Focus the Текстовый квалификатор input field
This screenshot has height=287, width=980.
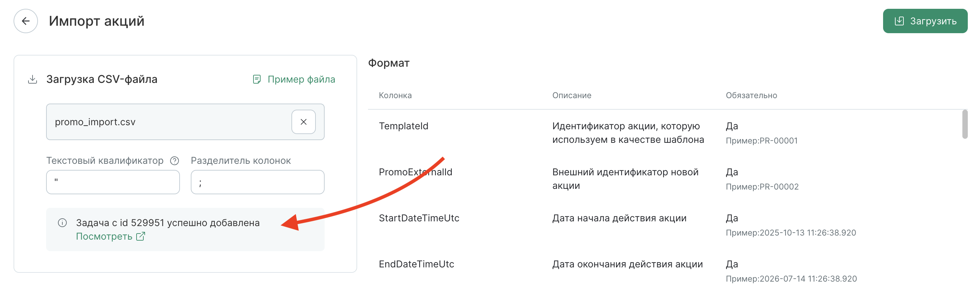point(113,182)
